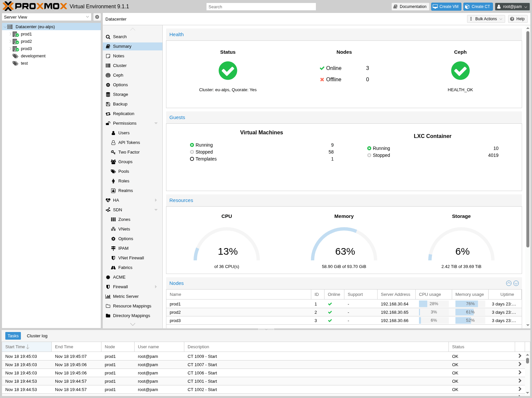Collapse the SDN section
Viewport: 532px width, 398px height.
155,210
